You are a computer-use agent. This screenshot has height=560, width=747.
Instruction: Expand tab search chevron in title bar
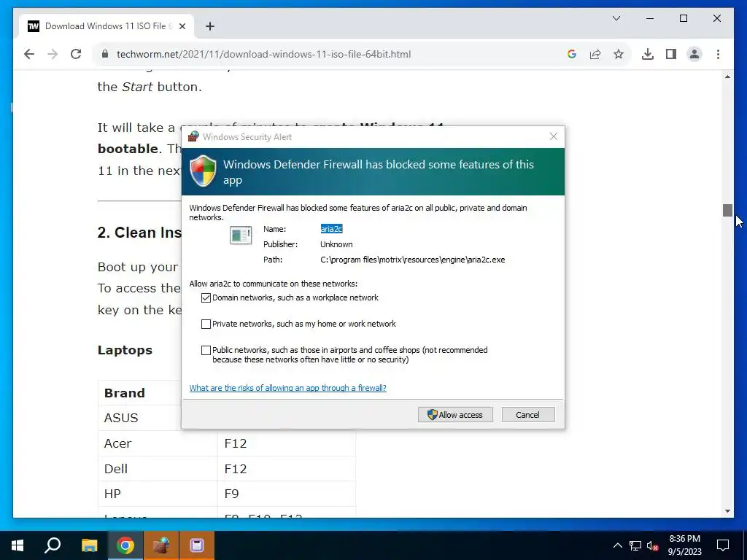click(x=616, y=18)
